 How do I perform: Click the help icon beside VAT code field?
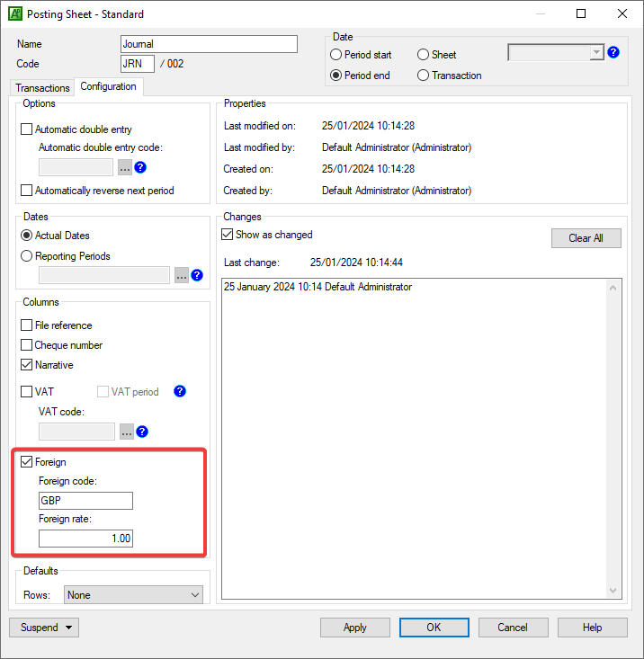pos(142,432)
